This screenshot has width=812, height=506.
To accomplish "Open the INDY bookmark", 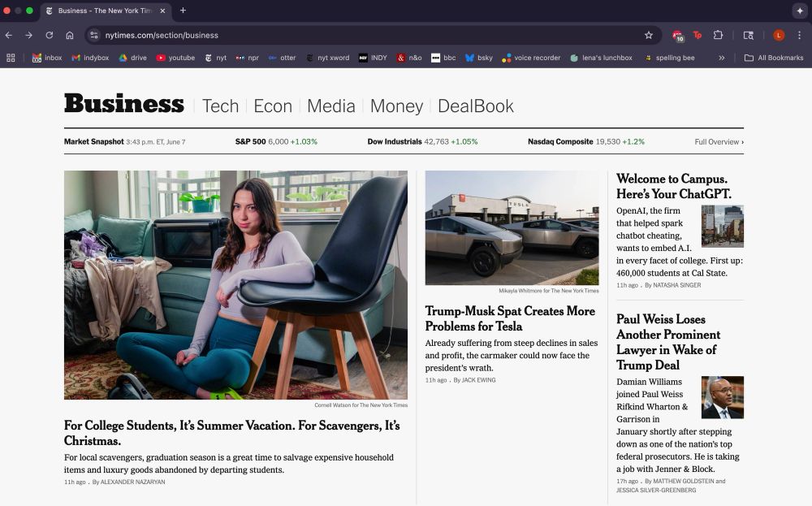I will coord(373,58).
